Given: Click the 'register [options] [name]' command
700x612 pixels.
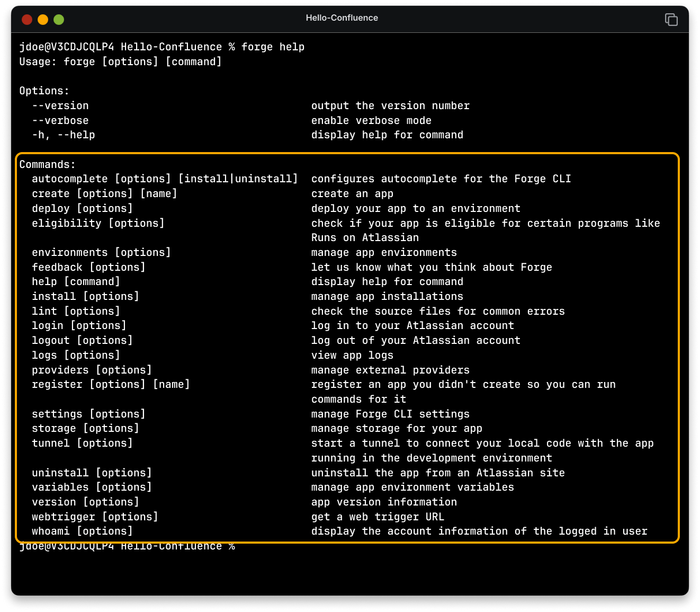Looking at the screenshot, I should click(x=111, y=384).
